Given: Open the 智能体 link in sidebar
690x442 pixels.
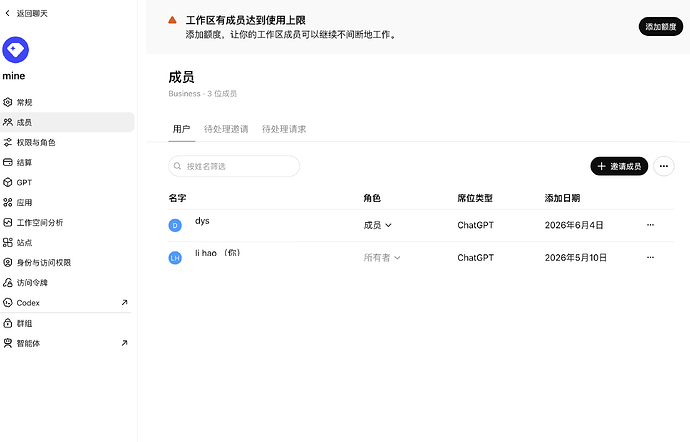Looking at the screenshot, I should point(67,343).
